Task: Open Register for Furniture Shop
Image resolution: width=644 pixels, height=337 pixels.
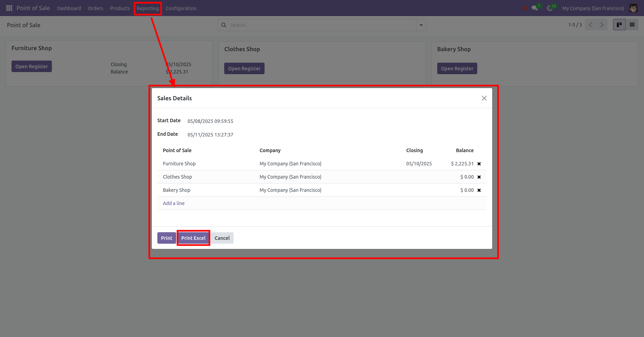Action: coord(32,66)
